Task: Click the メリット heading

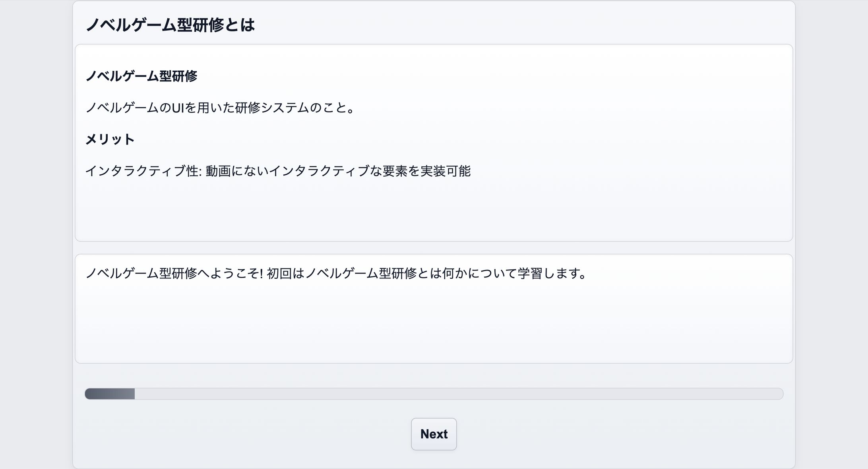Action: click(110, 139)
